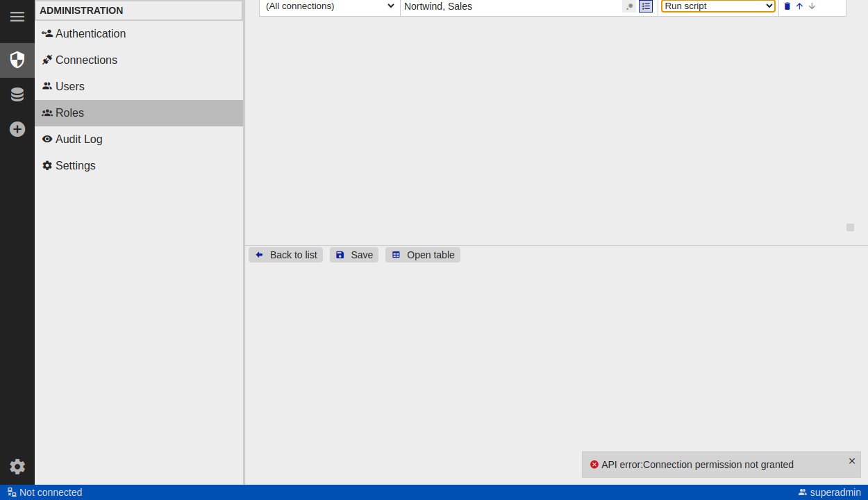Click superadmin user in status bar
This screenshot has width=868, height=500.
pos(829,492)
